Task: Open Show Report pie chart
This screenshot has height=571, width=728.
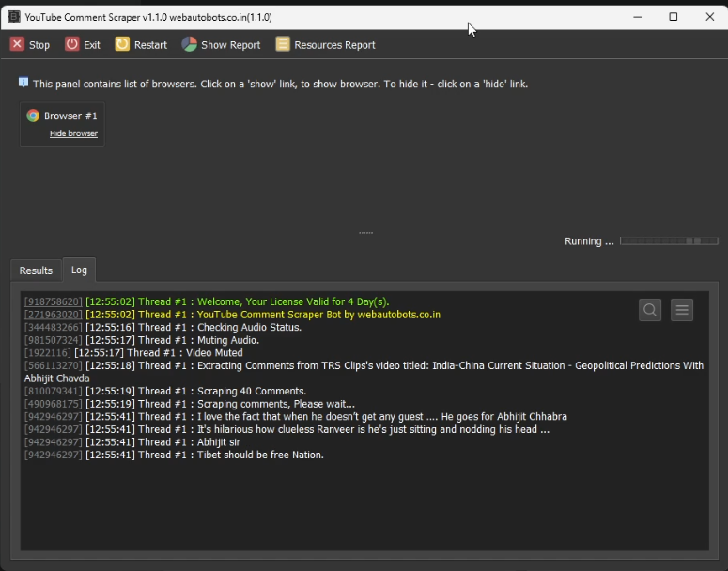Action: point(221,44)
